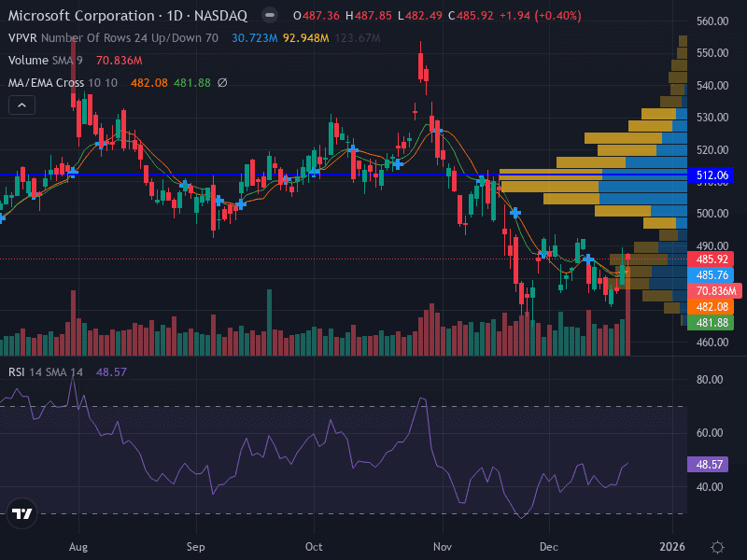Click the blue 485.76 price axis label

click(x=712, y=274)
